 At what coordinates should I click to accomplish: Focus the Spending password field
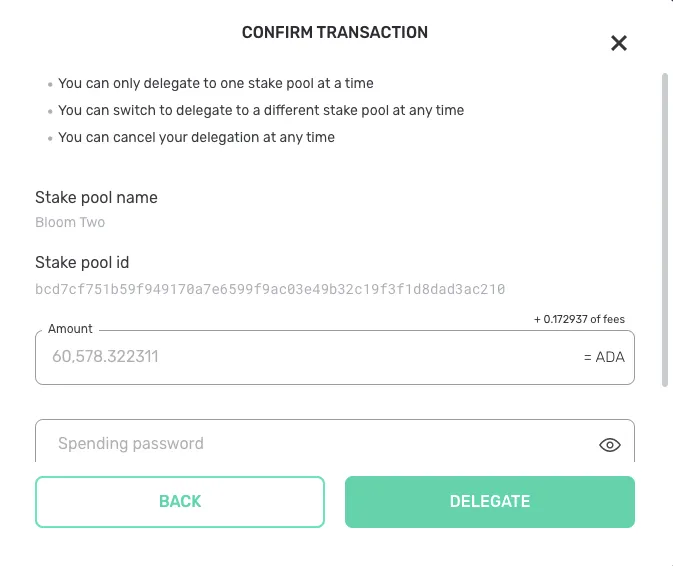click(x=335, y=441)
